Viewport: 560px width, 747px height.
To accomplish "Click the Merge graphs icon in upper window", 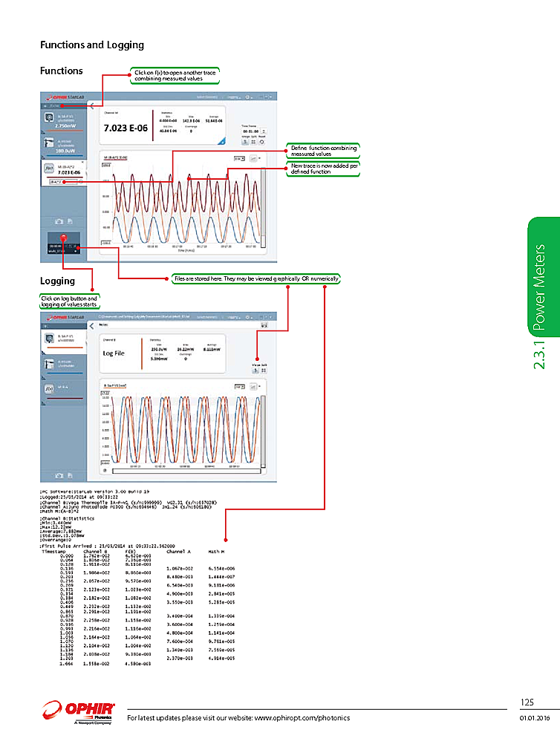I will [246, 141].
